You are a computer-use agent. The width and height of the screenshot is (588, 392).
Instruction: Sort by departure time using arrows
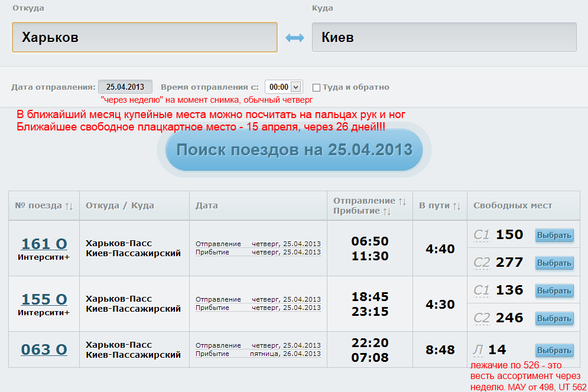402,201
